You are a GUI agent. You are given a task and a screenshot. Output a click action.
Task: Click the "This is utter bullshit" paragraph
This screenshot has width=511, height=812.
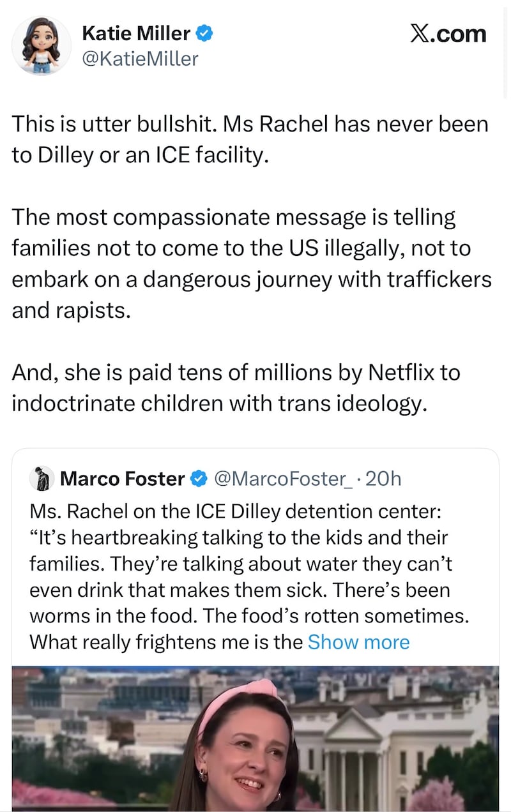249,139
